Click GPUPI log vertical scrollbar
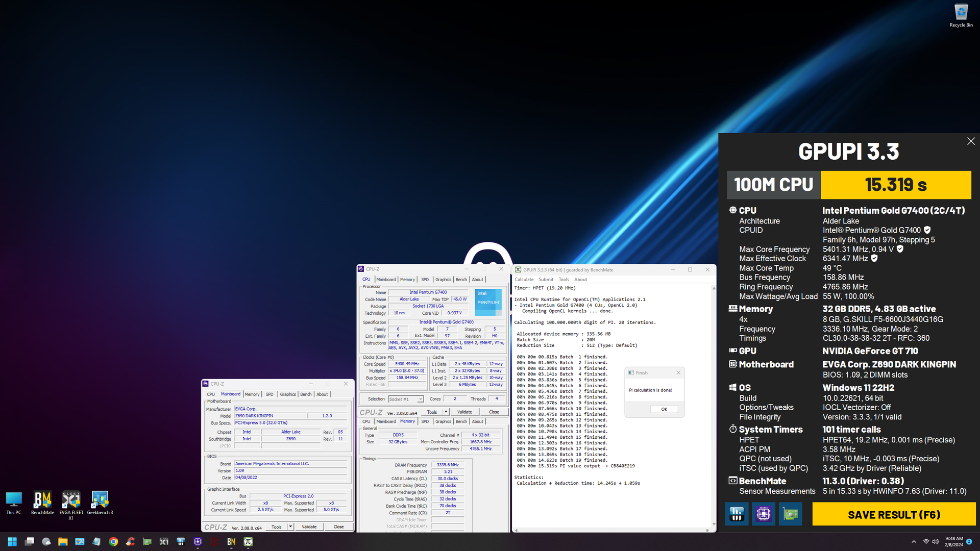The height and width of the screenshot is (551, 980). click(x=714, y=406)
